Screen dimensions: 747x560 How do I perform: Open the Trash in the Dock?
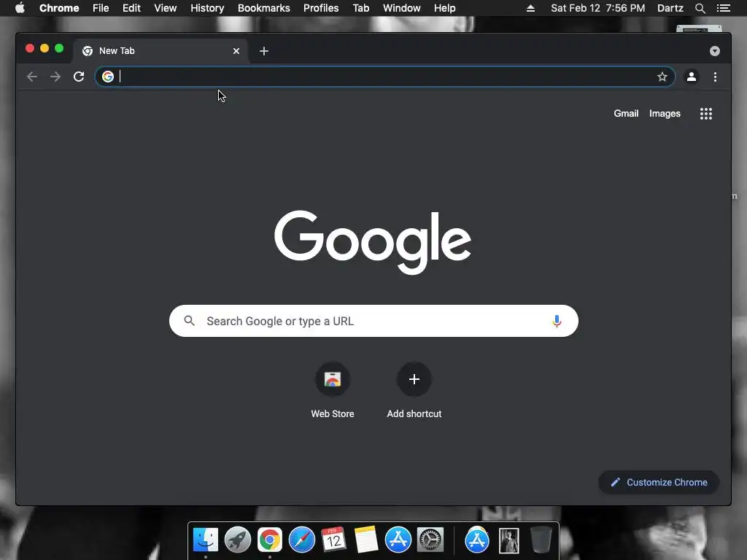pyautogui.click(x=541, y=540)
